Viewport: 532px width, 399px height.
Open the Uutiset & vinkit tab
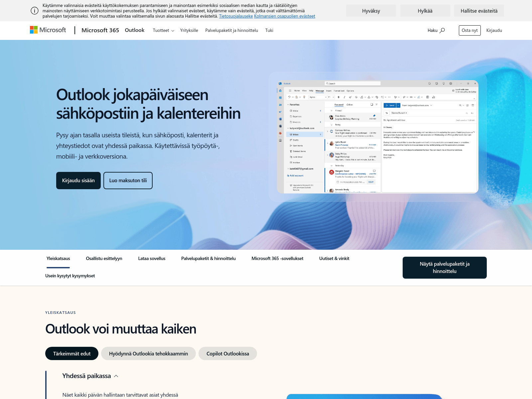(334, 259)
